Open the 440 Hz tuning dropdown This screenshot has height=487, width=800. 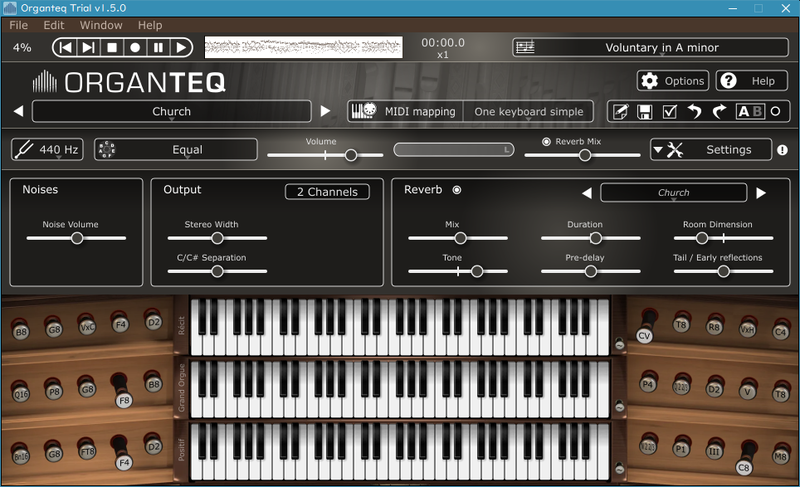(x=47, y=149)
